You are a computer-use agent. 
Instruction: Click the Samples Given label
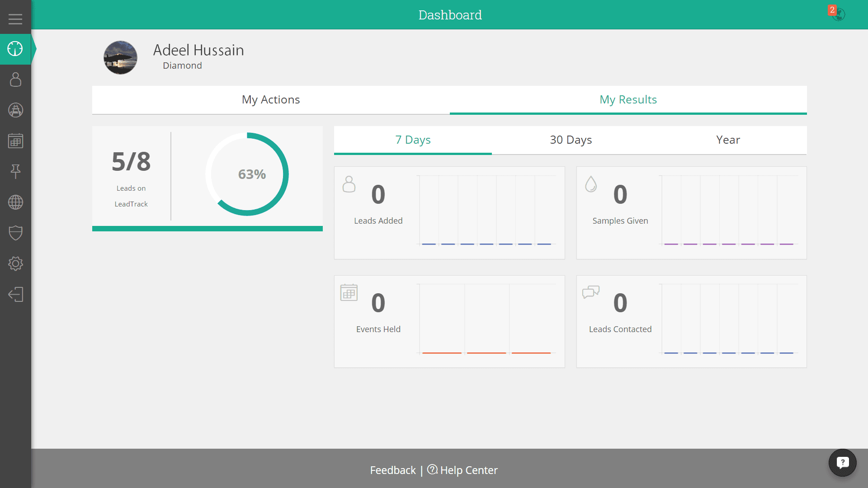coord(620,221)
